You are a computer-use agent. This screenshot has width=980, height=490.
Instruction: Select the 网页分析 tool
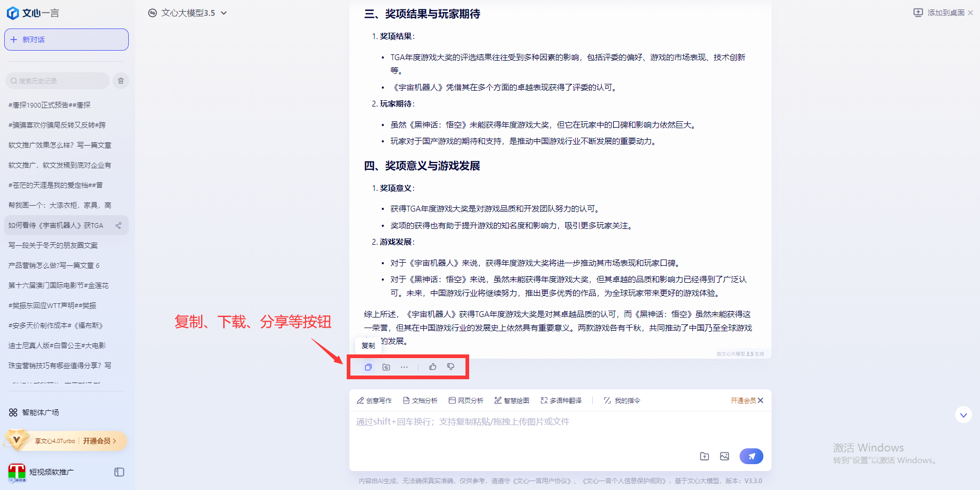[x=466, y=401]
